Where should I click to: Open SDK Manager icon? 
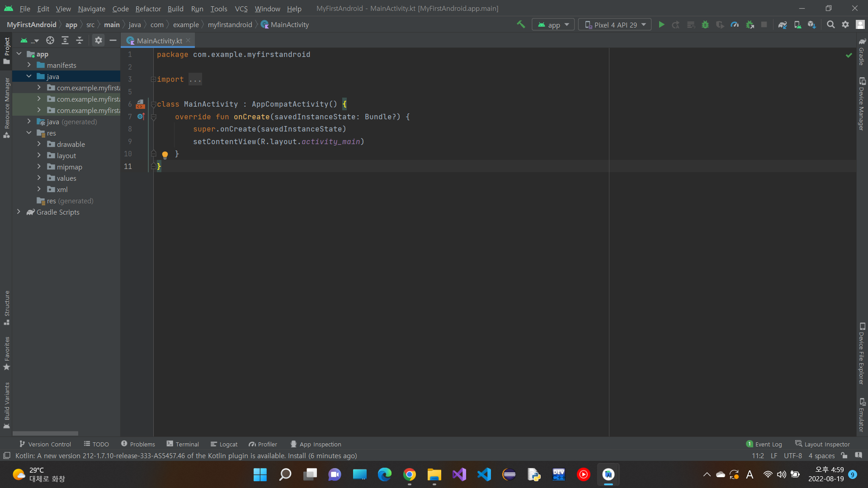point(812,25)
